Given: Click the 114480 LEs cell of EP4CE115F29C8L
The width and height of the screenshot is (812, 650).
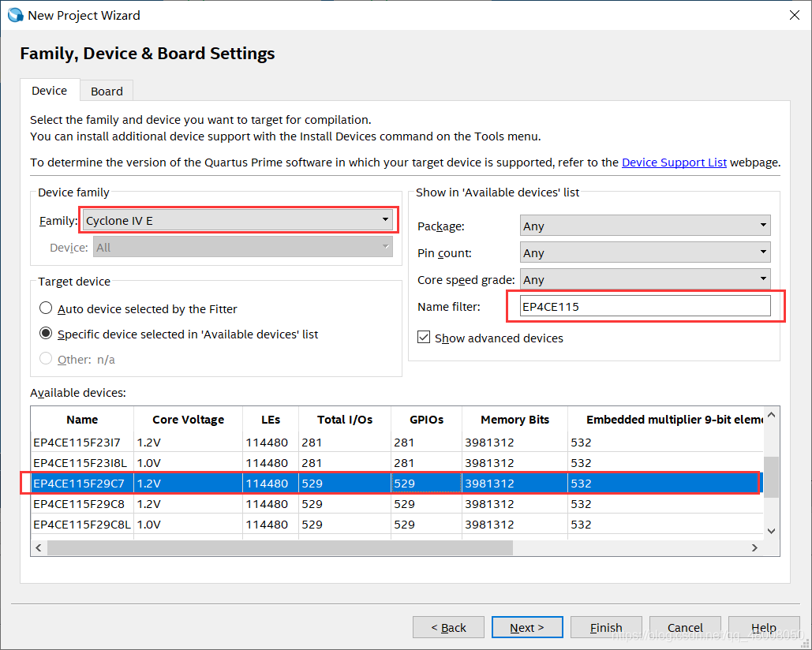Looking at the screenshot, I should pyautogui.click(x=271, y=525).
